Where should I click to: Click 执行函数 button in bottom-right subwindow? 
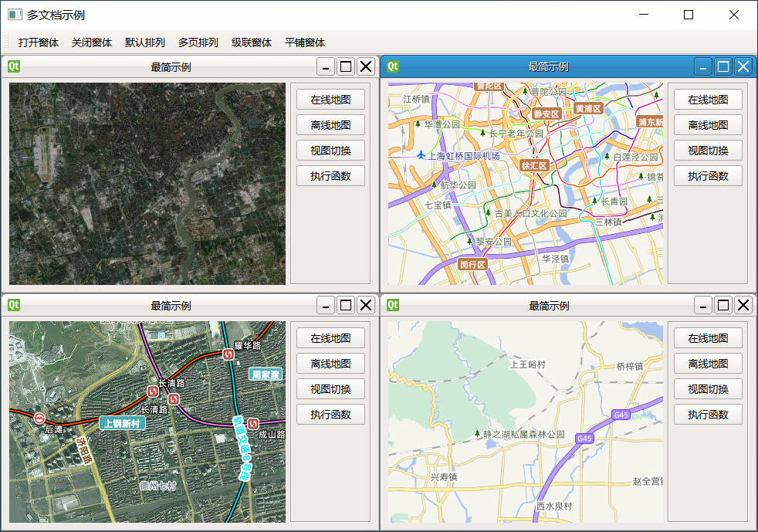click(708, 415)
